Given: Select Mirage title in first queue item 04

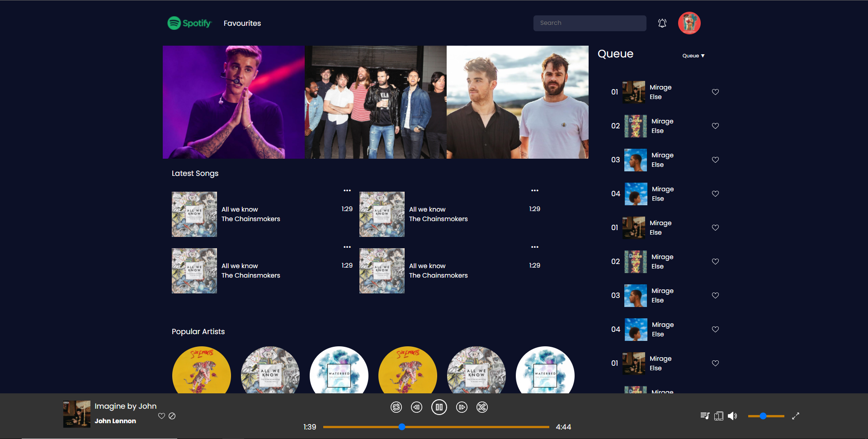Looking at the screenshot, I should click(663, 189).
